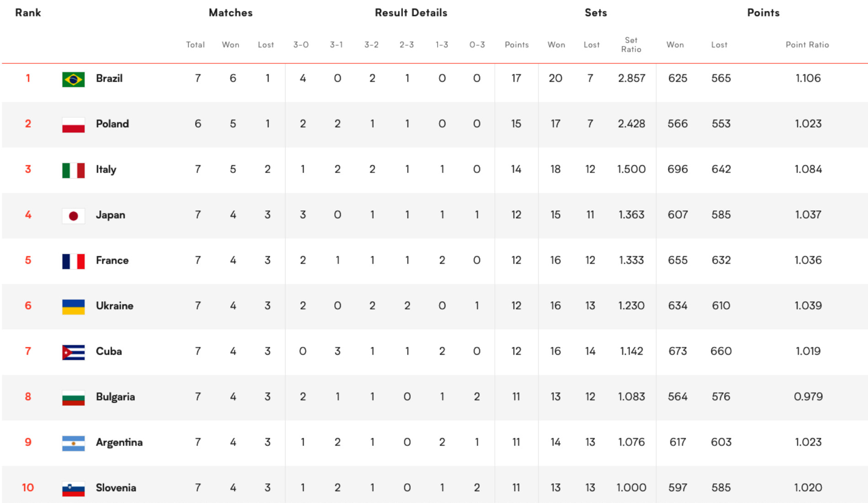Click the France flag icon
This screenshot has width=868, height=503.
pyautogui.click(x=73, y=261)
